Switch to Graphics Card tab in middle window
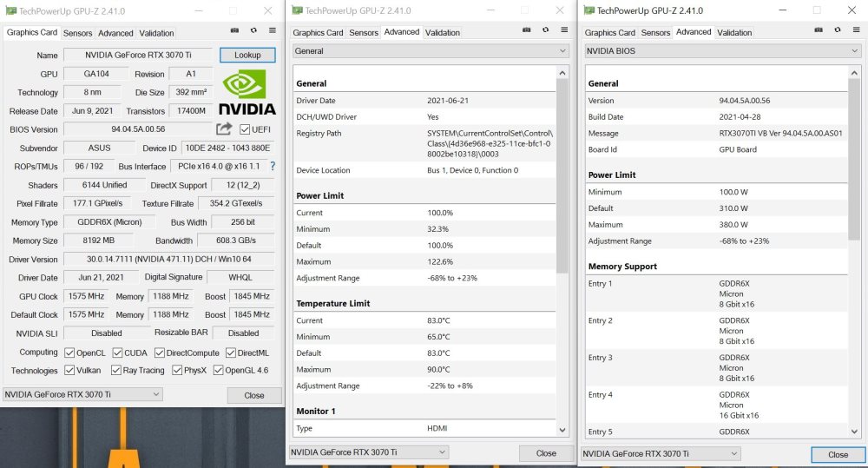 (318, 33)
